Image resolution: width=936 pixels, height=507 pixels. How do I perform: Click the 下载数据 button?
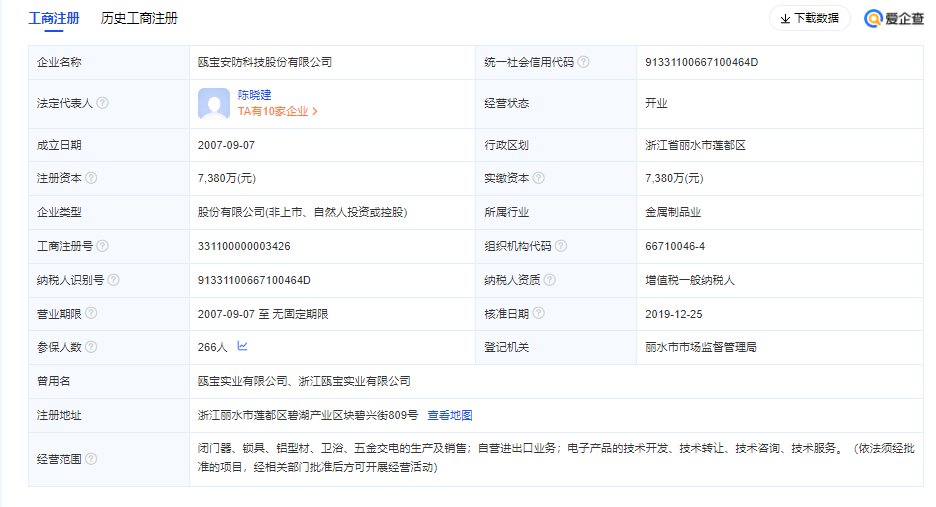coord(809,19)
